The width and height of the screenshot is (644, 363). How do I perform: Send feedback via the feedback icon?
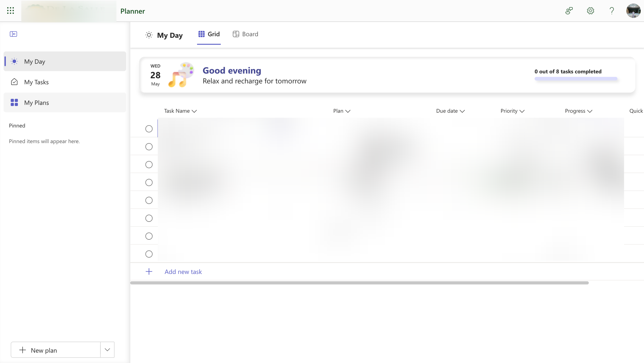point(569,11)
